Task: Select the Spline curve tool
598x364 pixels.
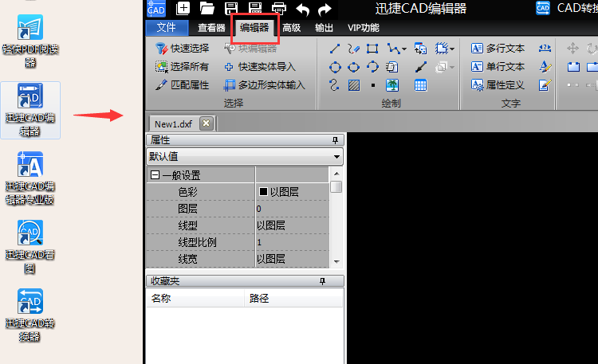Action: point(334,85)
